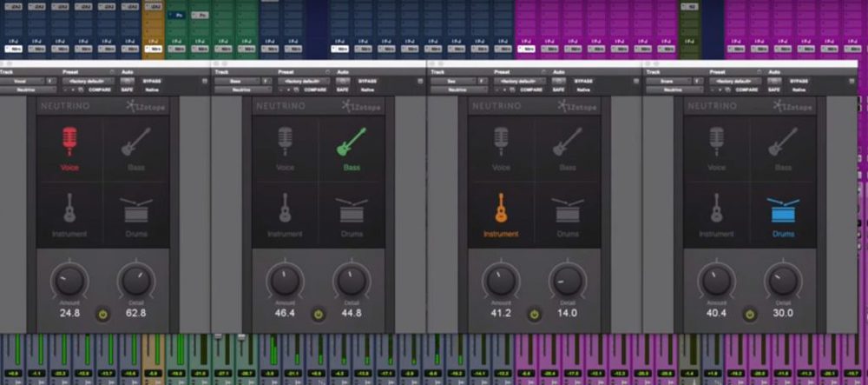
Task: Open the Sax track selector dropdown
Action: coord(453,81)
